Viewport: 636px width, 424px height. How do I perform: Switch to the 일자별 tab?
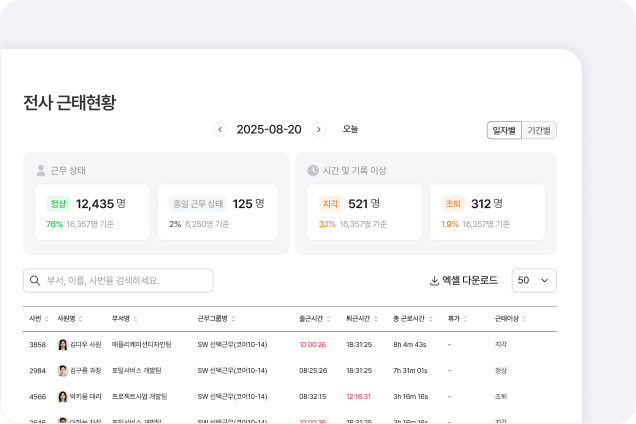[504, 130]
